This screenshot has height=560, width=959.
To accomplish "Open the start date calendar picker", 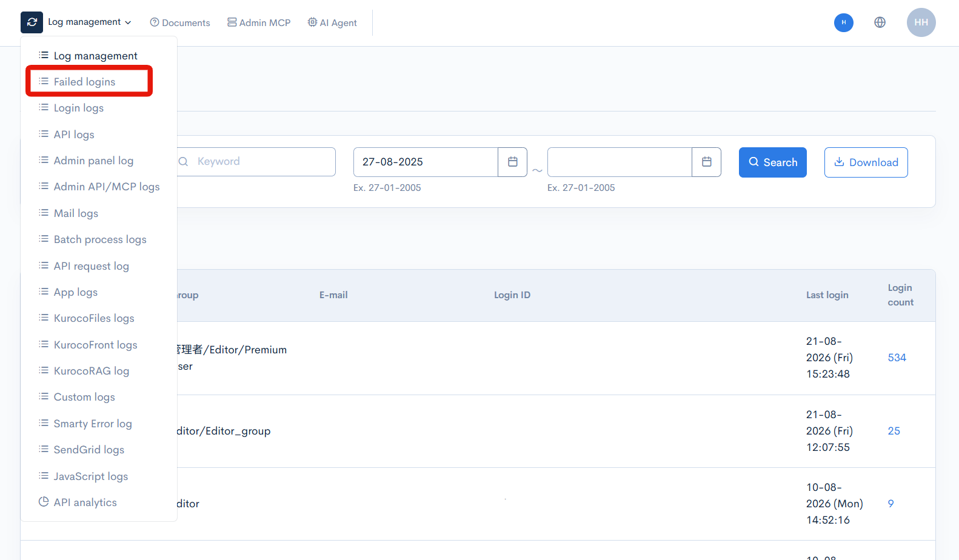I will (513, 162).
